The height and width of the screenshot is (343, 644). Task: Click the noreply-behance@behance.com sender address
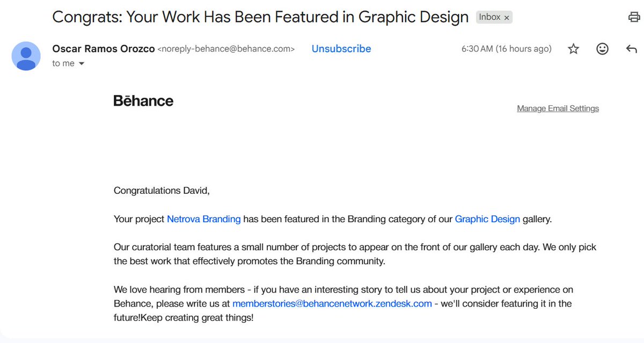[226, 49]
